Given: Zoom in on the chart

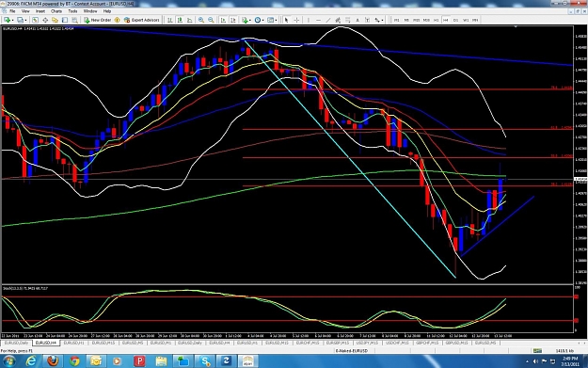Looking at the screenshot, I should pos(201,20).
